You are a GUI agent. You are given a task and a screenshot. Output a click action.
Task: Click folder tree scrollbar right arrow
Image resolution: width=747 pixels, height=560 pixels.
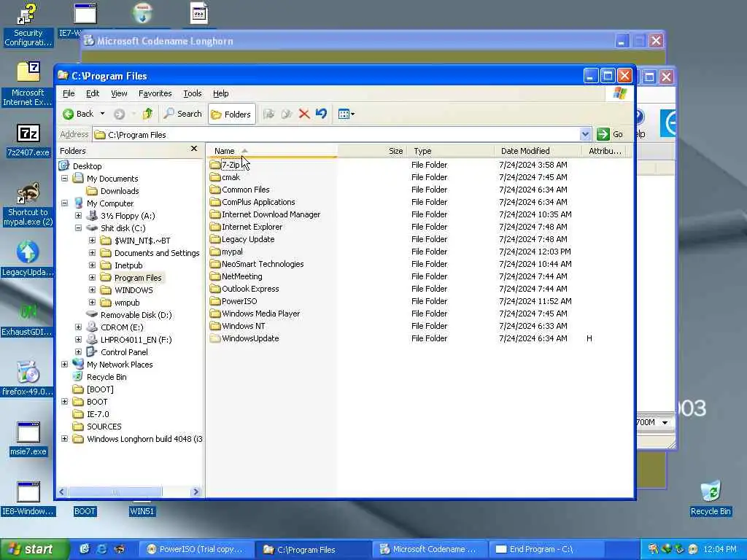196,492
